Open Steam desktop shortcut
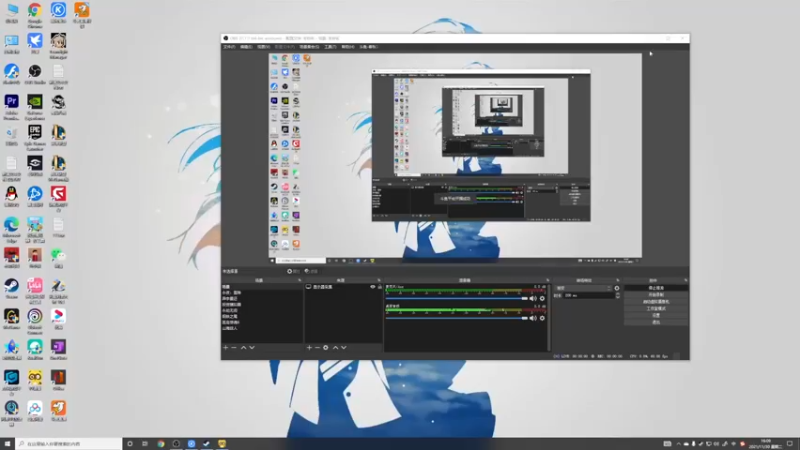 point(11,289)
